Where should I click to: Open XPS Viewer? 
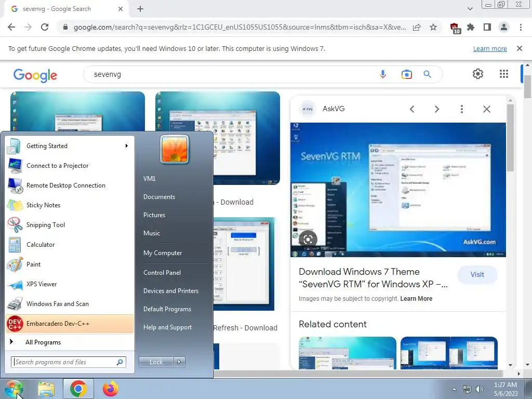pyautogui.click(x=70, y=284)
